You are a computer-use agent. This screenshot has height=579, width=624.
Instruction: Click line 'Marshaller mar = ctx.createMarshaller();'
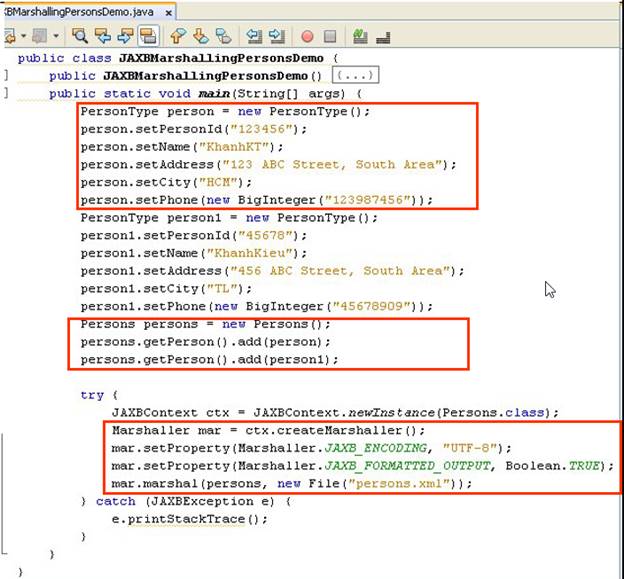pyautogui.click(x=268, y=431)
